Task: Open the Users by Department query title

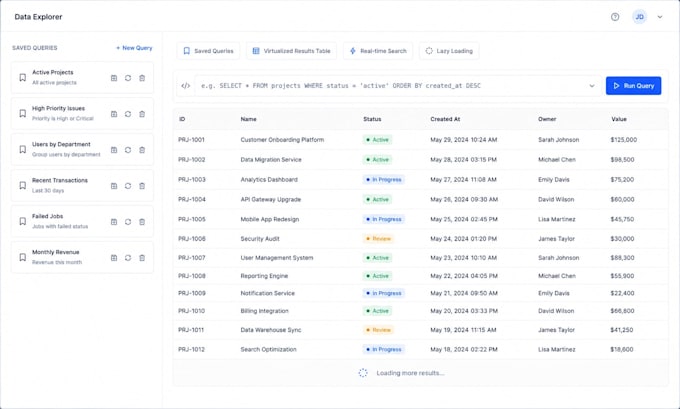Action: point(61,144)
